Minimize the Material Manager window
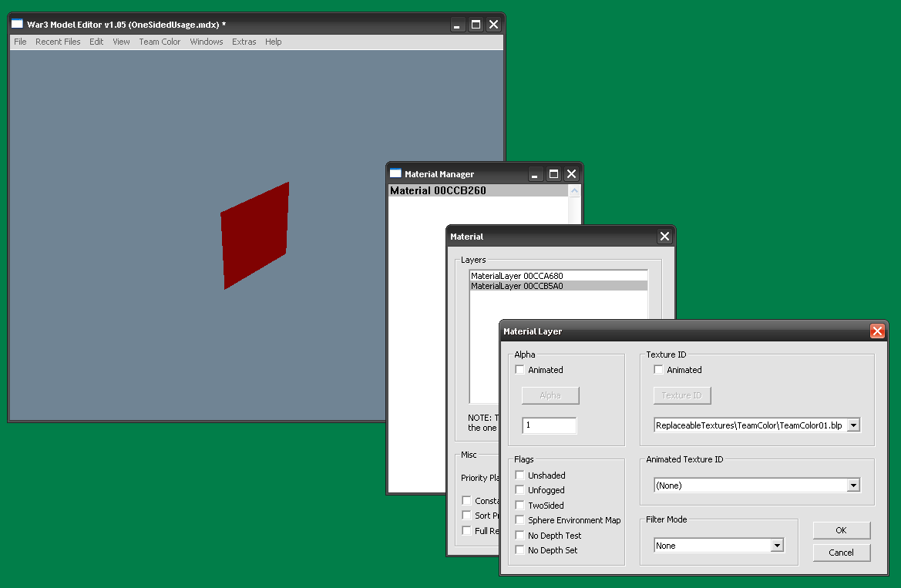901x588 pixels. [535, 173]
